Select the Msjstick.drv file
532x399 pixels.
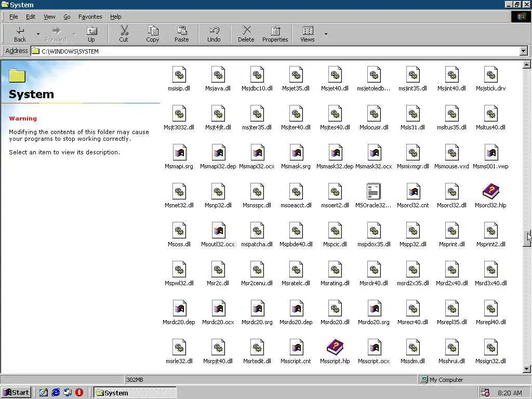click(x=490, y=79)
